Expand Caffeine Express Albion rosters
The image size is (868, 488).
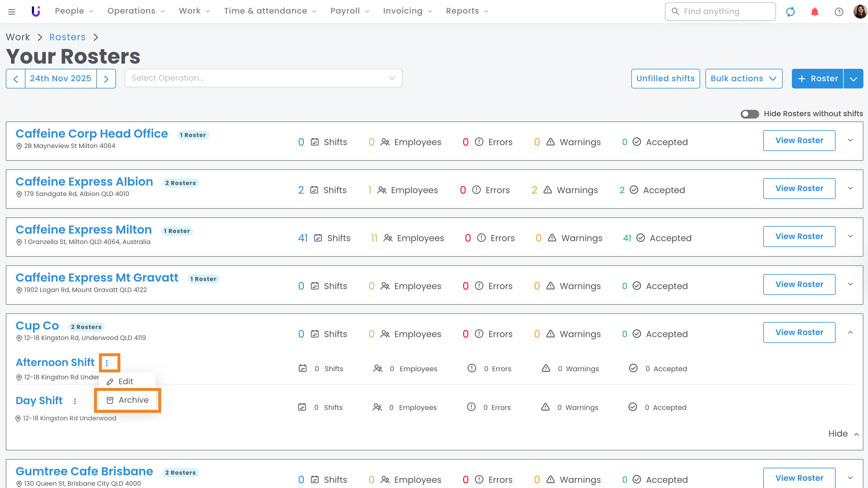[x=850, y=188]
